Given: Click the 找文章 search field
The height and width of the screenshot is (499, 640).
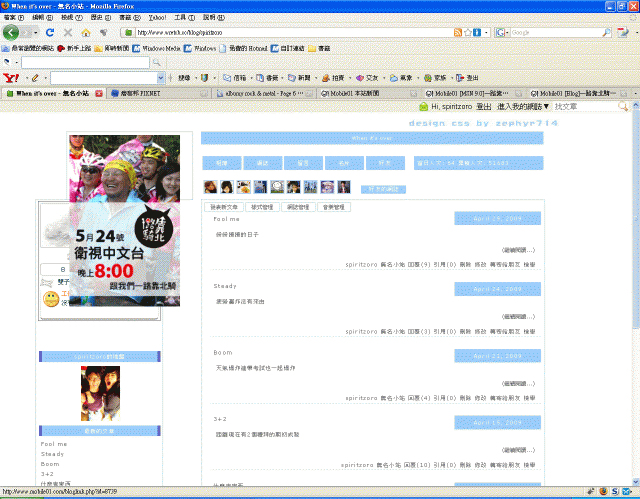Looking at the screenshot, I should 585,106.
